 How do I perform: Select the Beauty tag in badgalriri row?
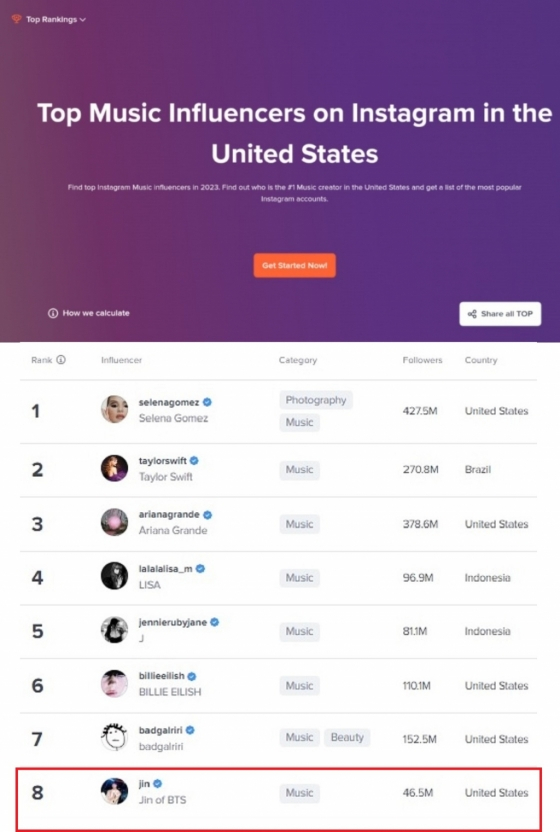(347, 737)
